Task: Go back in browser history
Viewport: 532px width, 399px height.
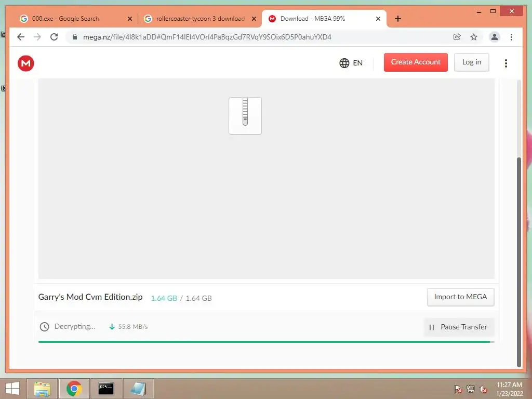Action: tap(21, 37)
